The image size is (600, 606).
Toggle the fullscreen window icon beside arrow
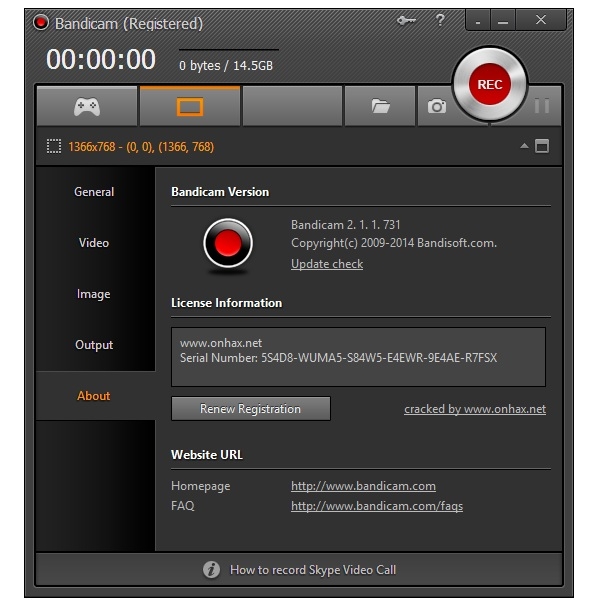pos(542,147)
